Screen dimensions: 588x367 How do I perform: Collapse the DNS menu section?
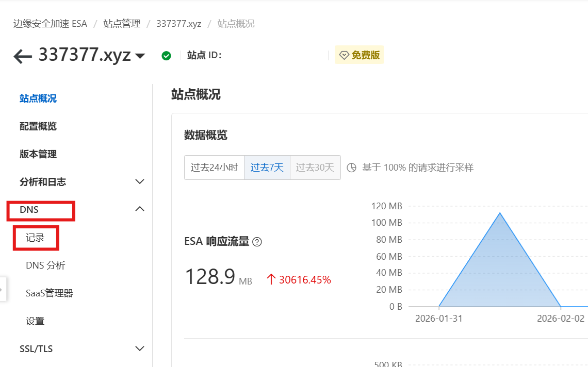click(x=139, y=209)
